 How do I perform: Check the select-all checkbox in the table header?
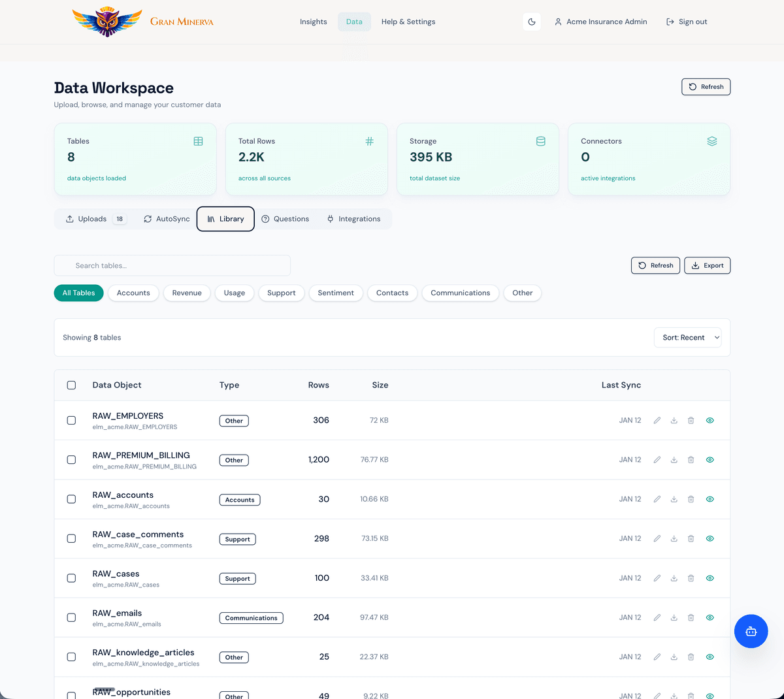tap(71, 385)
